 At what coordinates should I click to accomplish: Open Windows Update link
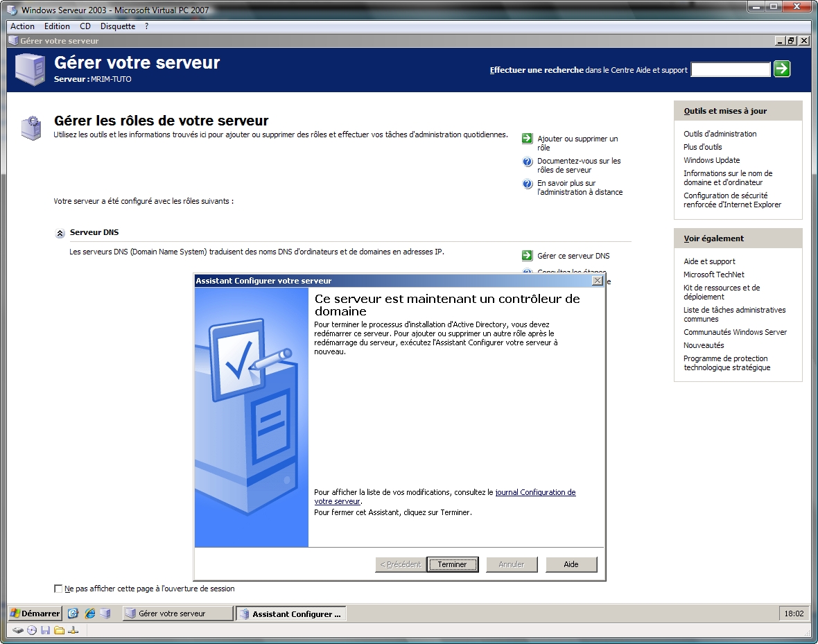pyautogui.click(x=711, y=160)
